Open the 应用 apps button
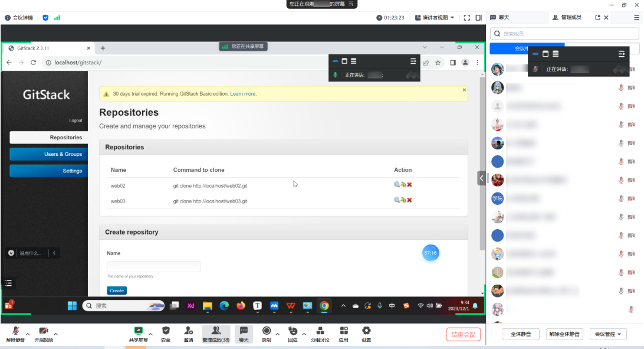 pos(344,334)
